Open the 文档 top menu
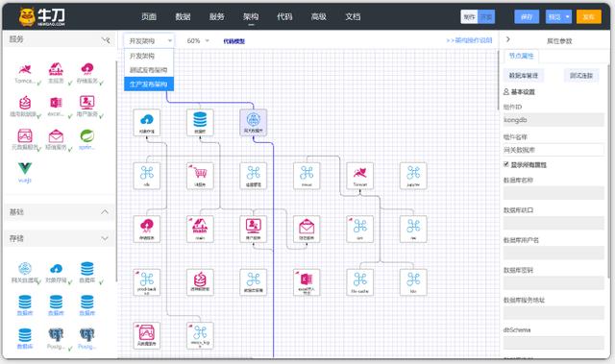 353,17
